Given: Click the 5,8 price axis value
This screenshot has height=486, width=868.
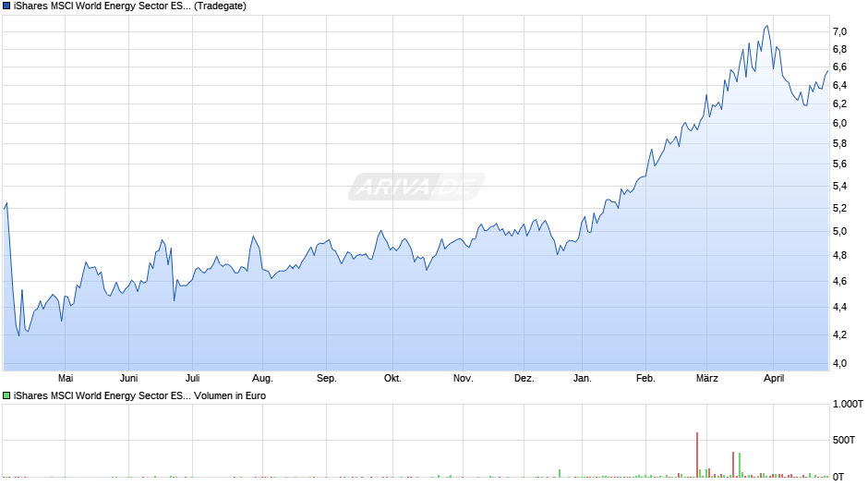Looking at the screenshot, I should [x=839, y=143].
